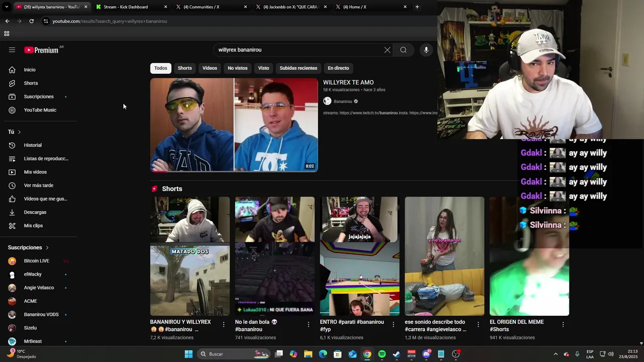
Task: Play the jajajajaja rainbow track short thumbnail
Action: (359, 256)
